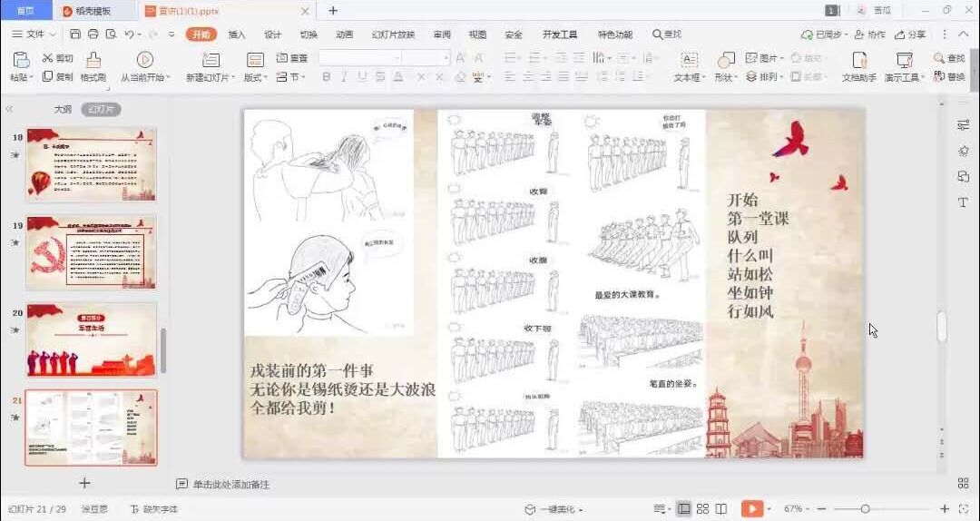980x521 pixels.
Task: Open the Insert (插入) ribbon tab
Action: click(x=237, y=34)
